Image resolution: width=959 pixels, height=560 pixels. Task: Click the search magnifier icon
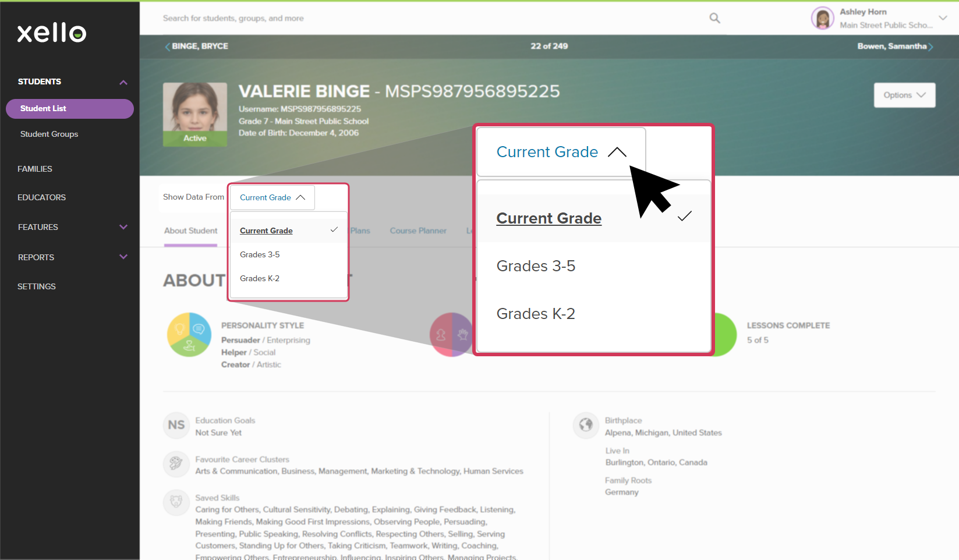(x=714, y=18)
